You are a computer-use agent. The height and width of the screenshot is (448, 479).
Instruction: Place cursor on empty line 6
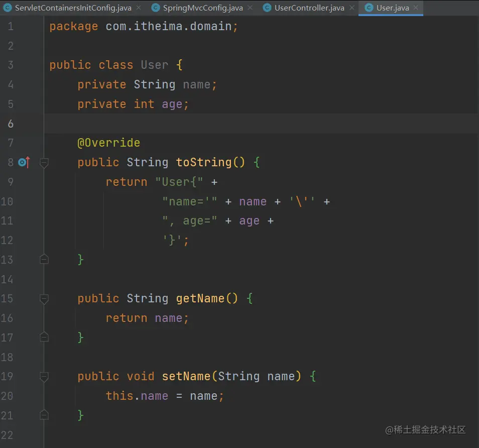(261, 124)
